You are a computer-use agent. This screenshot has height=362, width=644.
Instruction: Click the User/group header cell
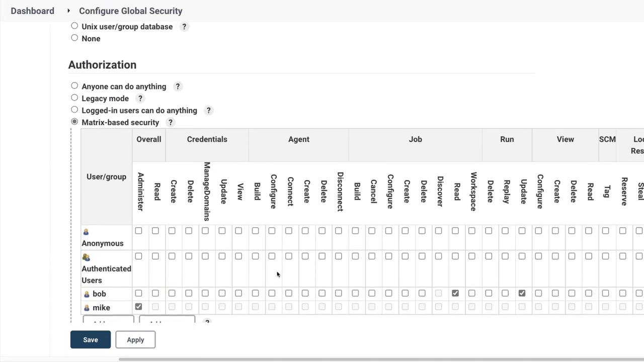[107, 176]
